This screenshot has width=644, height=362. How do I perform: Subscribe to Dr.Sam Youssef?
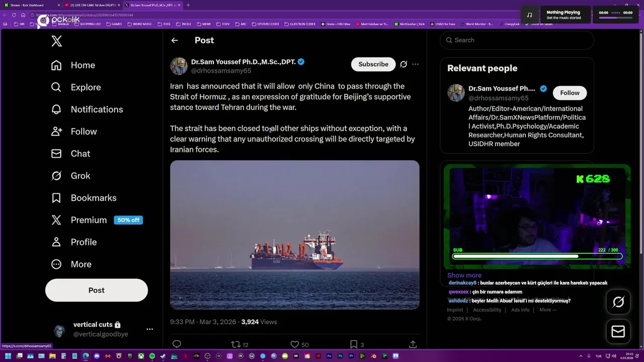tap(373, 64)
